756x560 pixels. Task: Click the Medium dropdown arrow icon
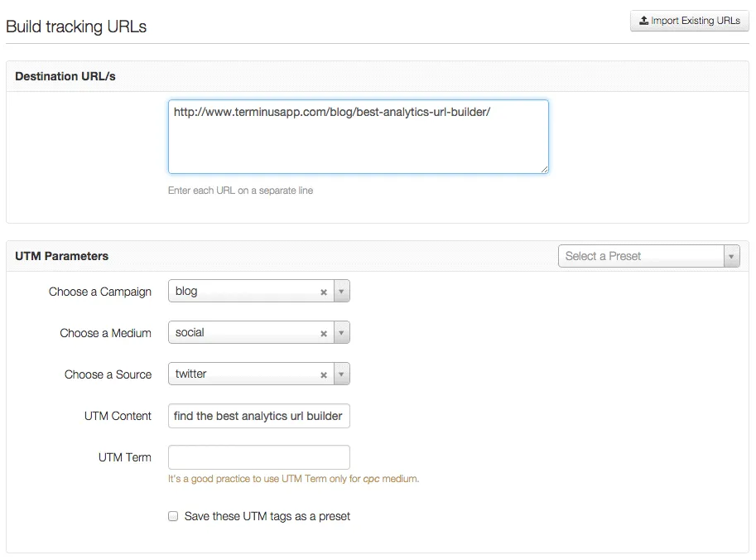341,332
